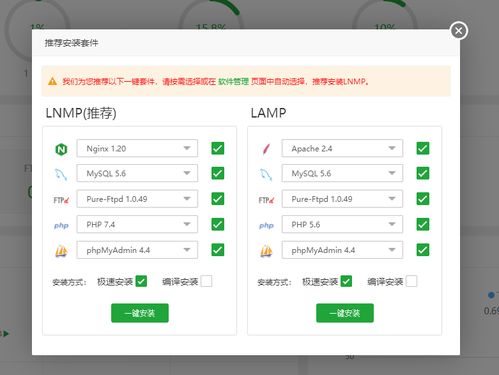Enable 编译安装 checkbox in the LNMP panel

(206, 281)
